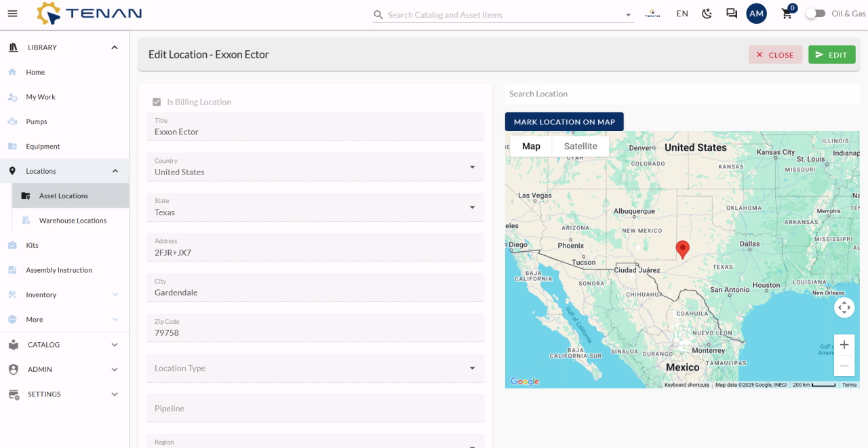Click the Inventory tools icon

(x=12, y=295)
